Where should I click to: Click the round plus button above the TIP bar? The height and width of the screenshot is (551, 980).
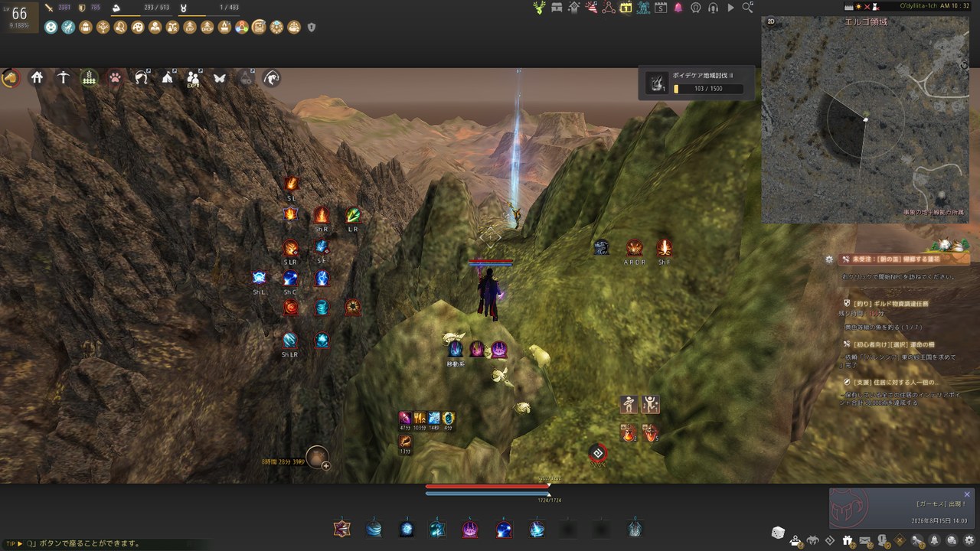point(325,465)
